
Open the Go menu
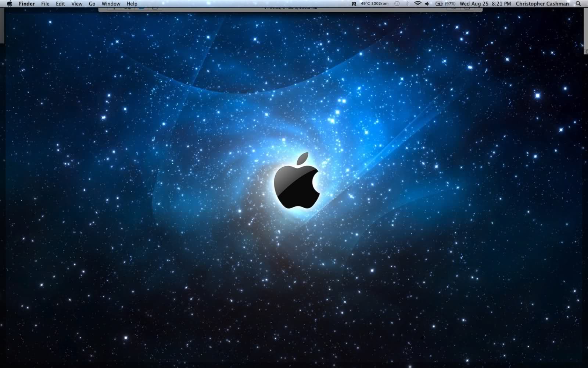[92, 4]
